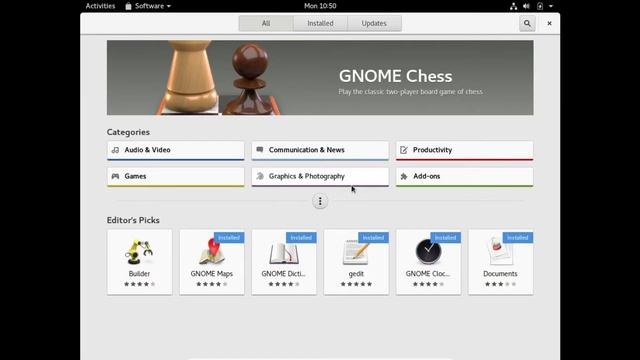Viewport: 640px width, 360px height.
Task: Open Documents app icon
Action: coord(500,252)
